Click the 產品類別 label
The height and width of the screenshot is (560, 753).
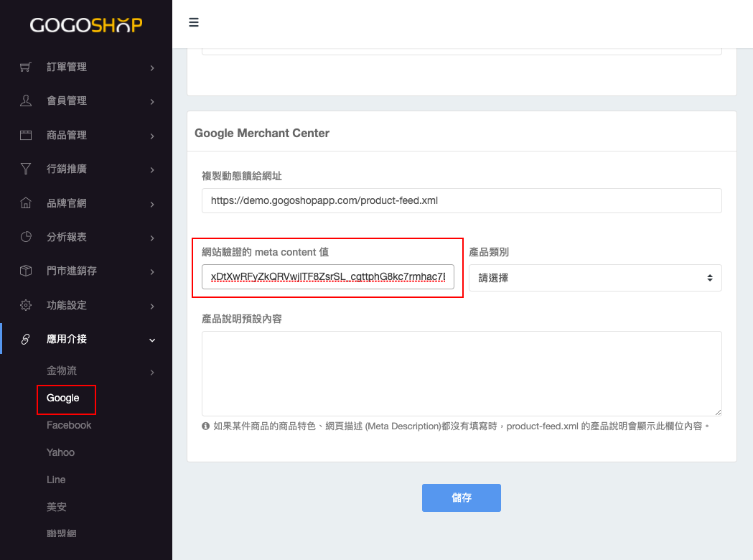coord(489,252)
